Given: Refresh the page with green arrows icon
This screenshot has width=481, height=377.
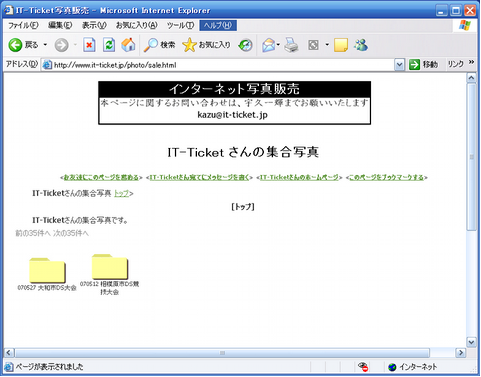Looking at the screenshot, I should pos(109,45).
